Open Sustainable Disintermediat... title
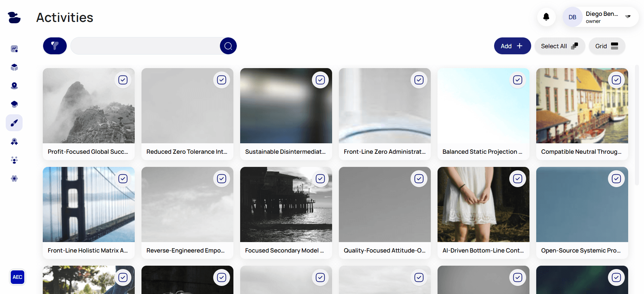This screenshot has height=294, width=644. tap(285, 152)
